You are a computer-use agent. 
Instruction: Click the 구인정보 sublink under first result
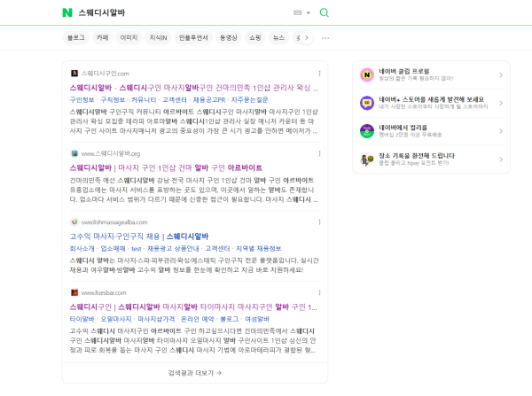(82, 100)
